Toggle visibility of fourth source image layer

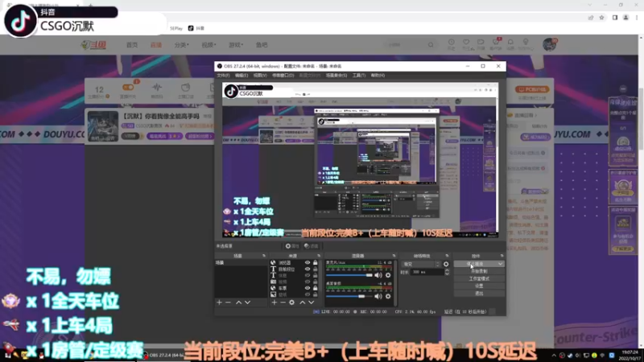pyautogui.click(x=308, y=282)
